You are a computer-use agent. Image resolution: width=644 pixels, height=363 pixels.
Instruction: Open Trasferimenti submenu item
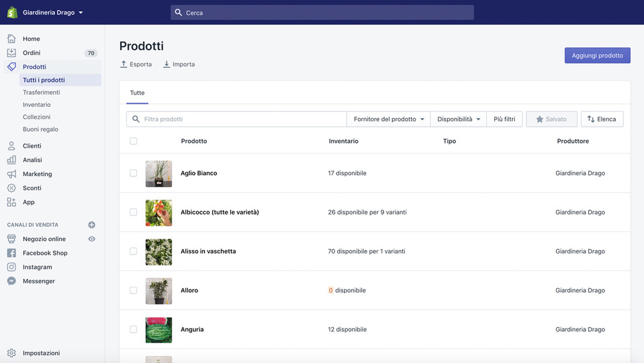pyautogui.click(x=42, y=92)
